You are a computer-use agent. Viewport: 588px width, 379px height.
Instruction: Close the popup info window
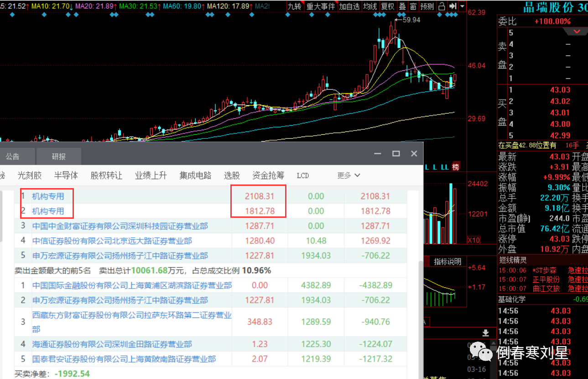click(414, 154)
